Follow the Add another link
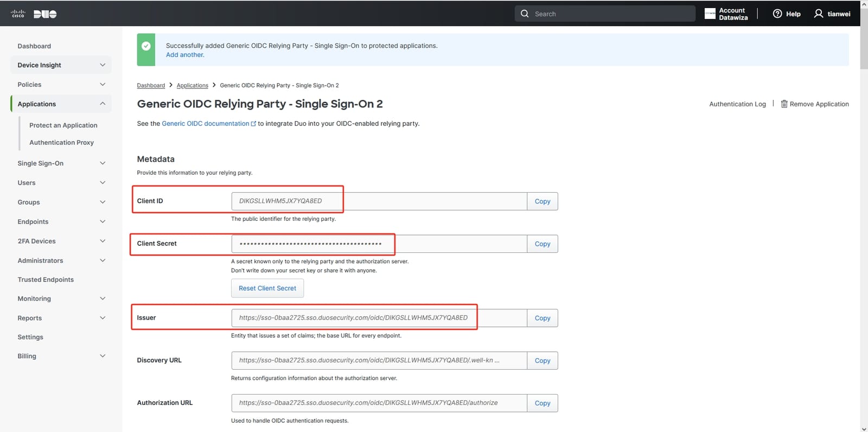The height and width of the screenshot is (432, 868). (185, 55)
